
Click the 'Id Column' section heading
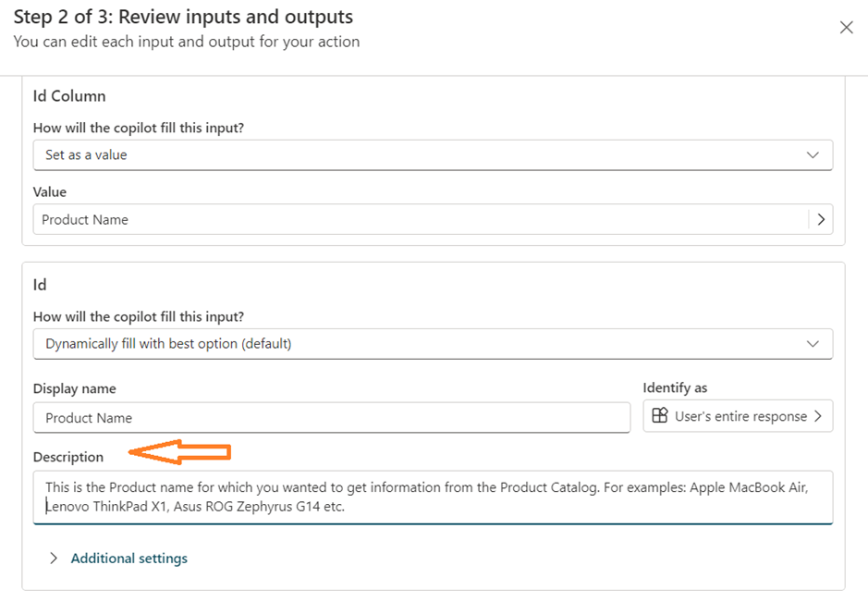coord(69,96)
